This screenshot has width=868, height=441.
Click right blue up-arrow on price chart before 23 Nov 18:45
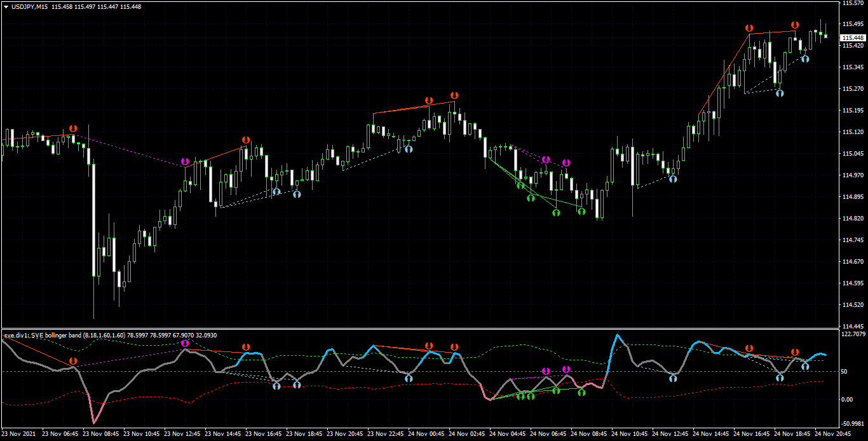[x=297, y=194]
